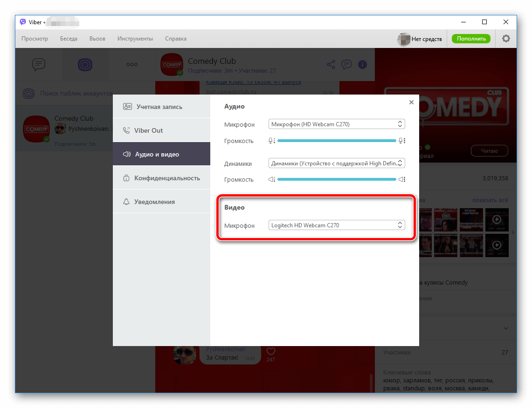Screen dimensions: 532x408
Task: Click the Участники row showing 27
Action: point(445,353)
